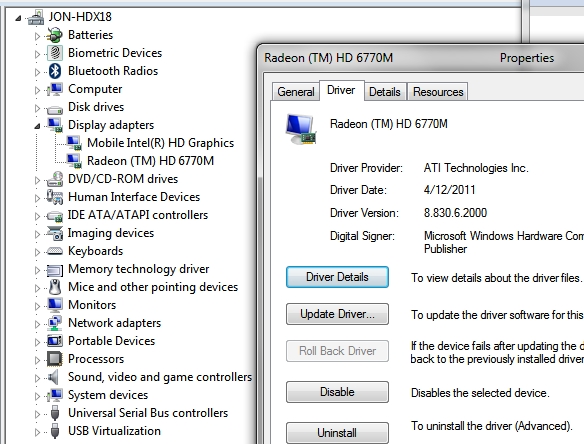Viewport: 584px width, 444px height.
Task: Expand the DVD/CD-ROM drives node
Action: (37, 180)
